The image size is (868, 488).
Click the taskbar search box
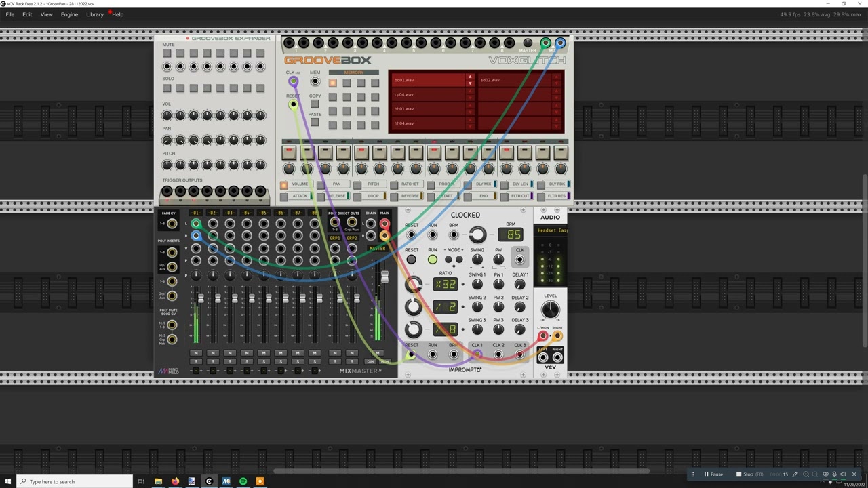tap(75, 481)
